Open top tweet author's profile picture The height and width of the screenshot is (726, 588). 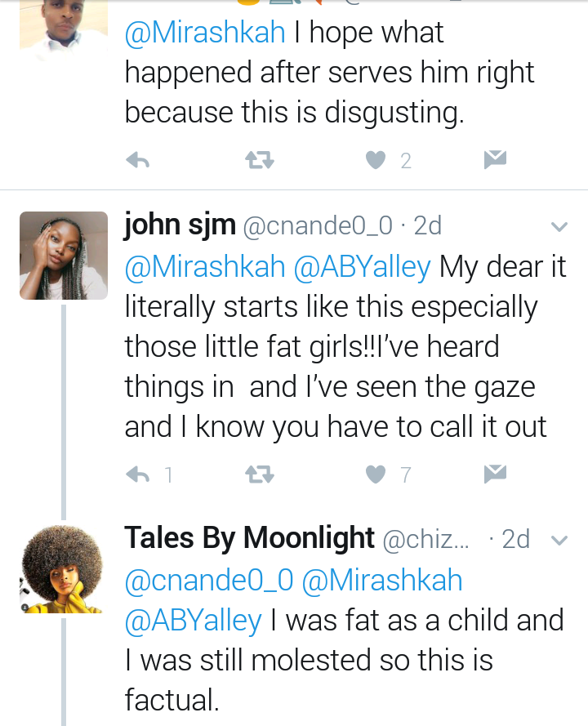[x=64, y=30]
